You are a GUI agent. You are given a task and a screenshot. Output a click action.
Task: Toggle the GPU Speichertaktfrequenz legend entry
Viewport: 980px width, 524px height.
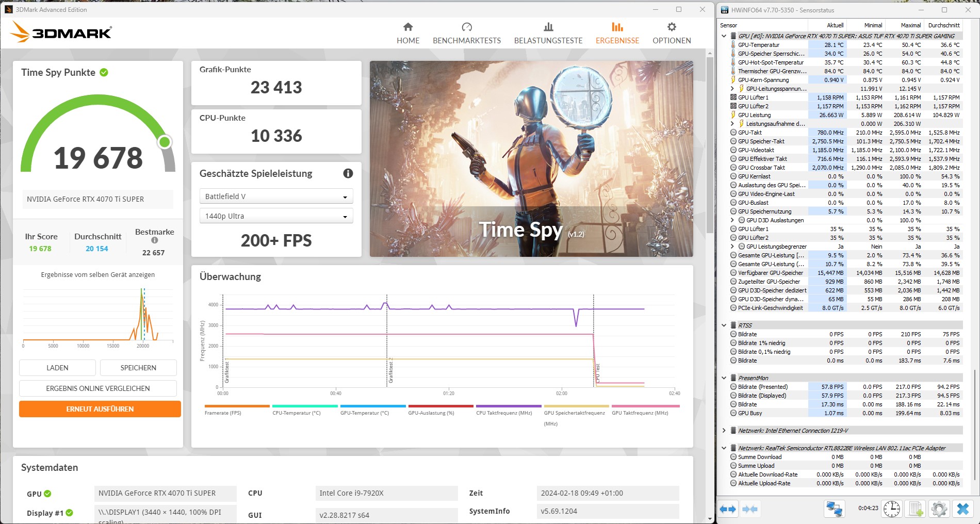(576, 415)
